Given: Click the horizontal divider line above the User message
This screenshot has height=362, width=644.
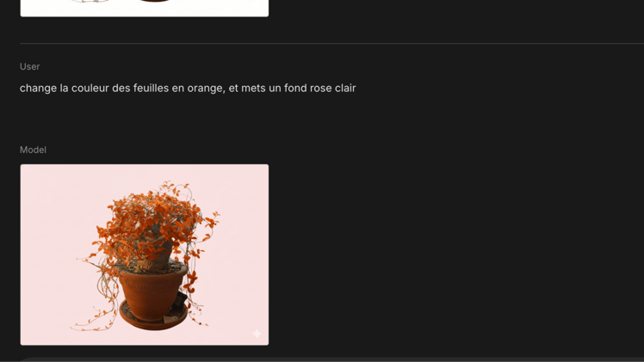Looking at the screenshot, I should click(x=331, y=43).
